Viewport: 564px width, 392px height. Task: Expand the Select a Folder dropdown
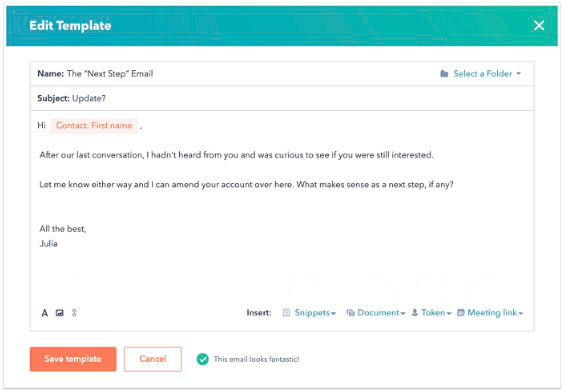click(481, 74)
